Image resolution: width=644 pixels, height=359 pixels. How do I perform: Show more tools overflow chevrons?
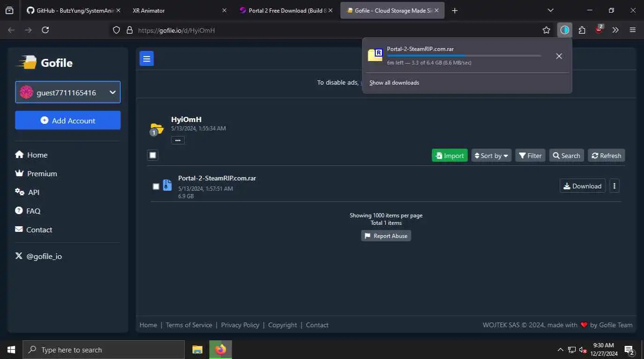coord(615,30)
